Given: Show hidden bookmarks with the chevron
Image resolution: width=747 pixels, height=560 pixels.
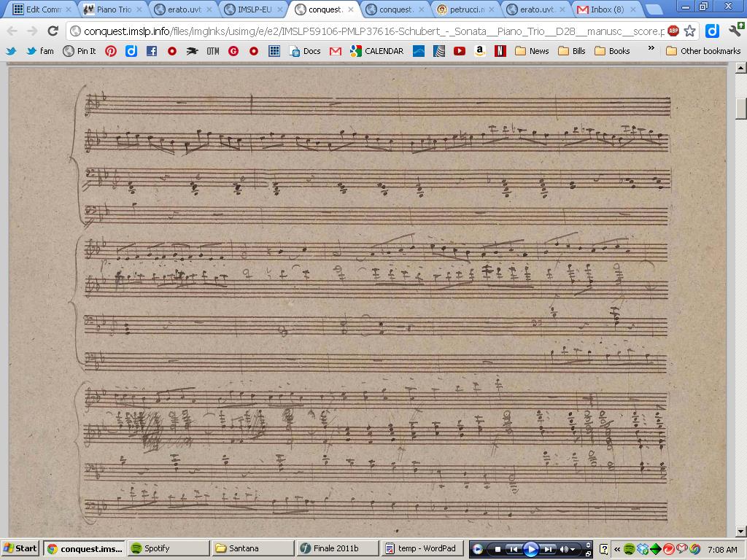Looking at the screenshot, I should (x=651, y=49).
